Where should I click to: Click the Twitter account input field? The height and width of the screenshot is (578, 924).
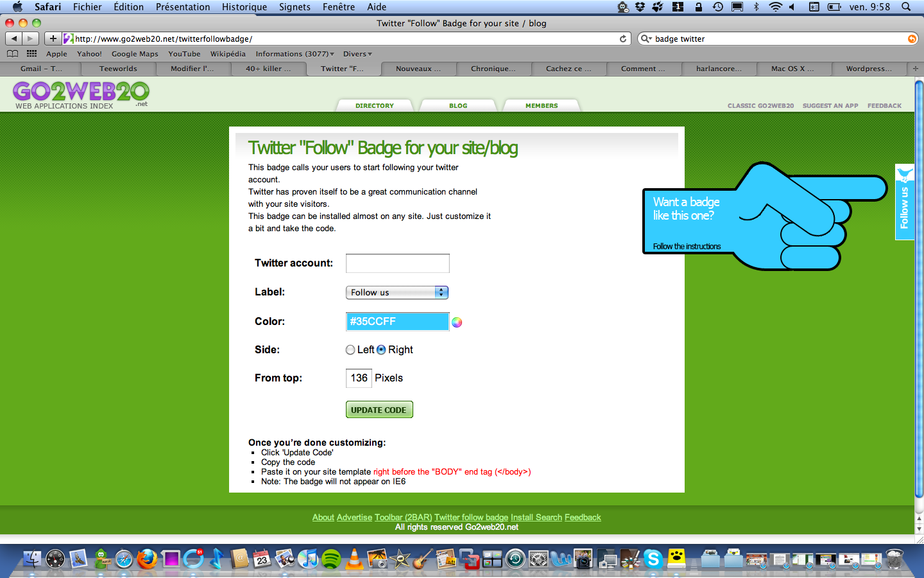(398, 263)
